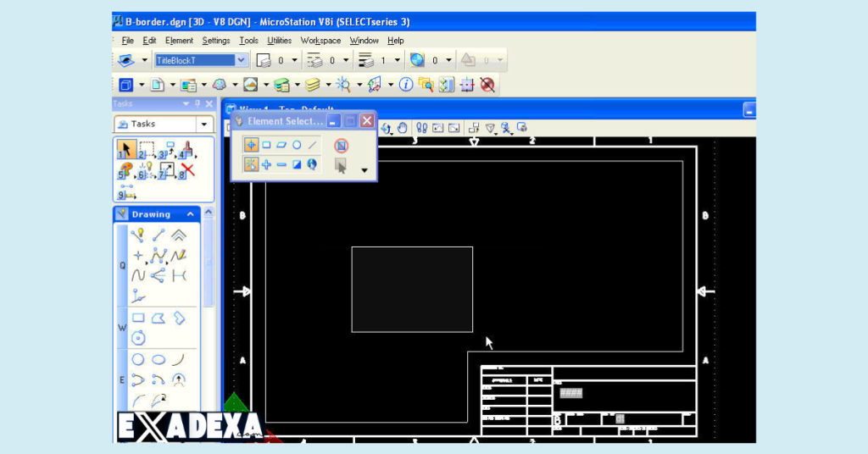The width and height of the screenshot is (868, 454).
Task: Pin the Tasks panel with pushpin button
Action: click(x=198, y=103)
